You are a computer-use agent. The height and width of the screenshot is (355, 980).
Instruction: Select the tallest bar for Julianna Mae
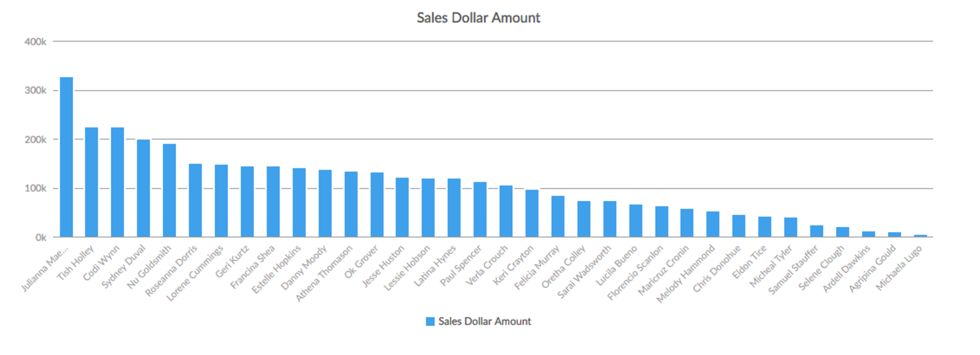[66, 157]
